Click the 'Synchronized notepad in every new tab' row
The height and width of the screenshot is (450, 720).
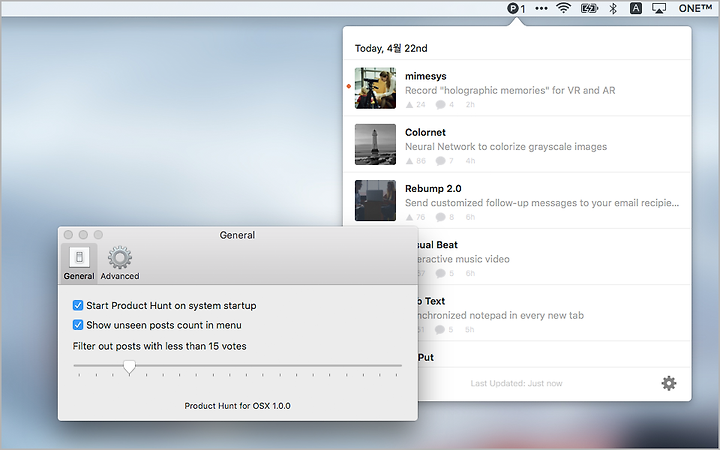554,313
